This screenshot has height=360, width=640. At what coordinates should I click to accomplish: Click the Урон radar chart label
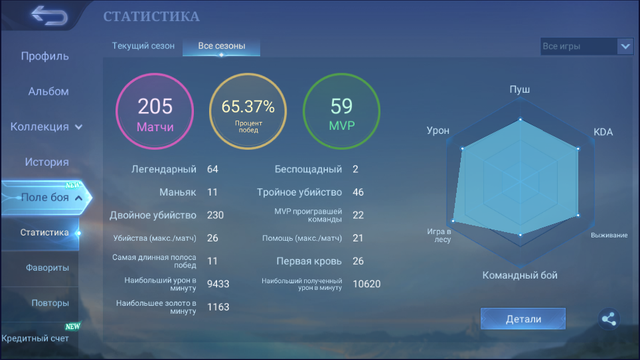pos(438,131)
